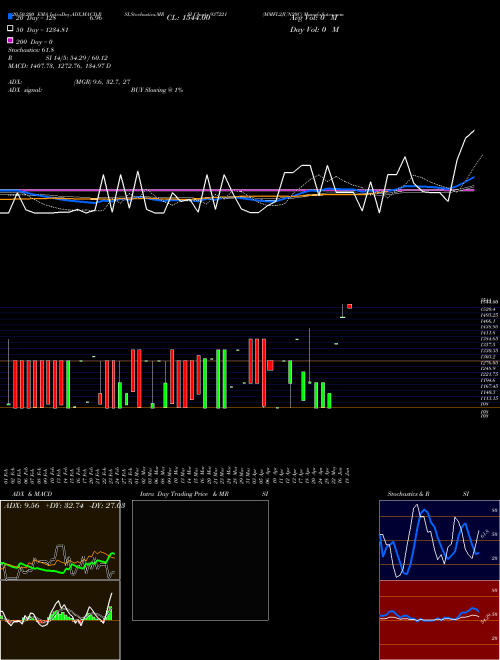
Task: Click the 'BUY Slowing @ 1%' signal text
Action: [x=157, y=90]
